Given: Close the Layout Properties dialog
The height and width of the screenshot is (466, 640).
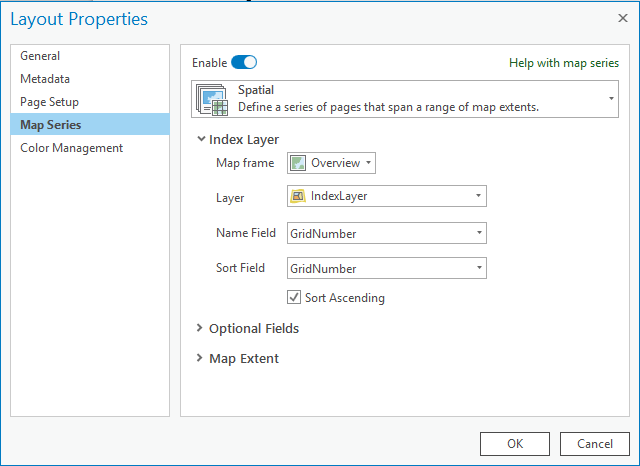Looking at the screenshot, I should point(622,18).
